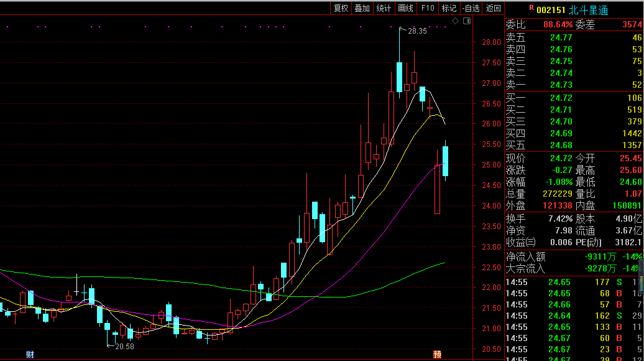Toggle -自选 to remove from watchlist

point(471,8)
